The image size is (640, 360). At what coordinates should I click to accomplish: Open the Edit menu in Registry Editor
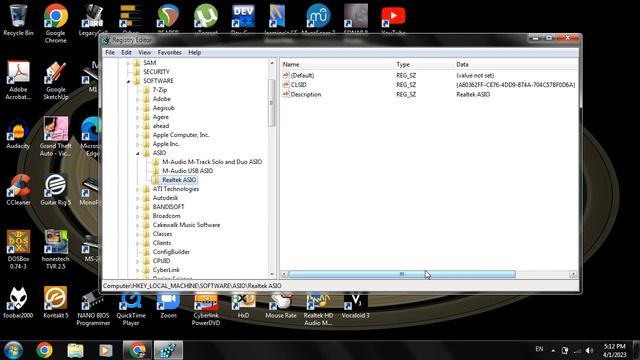point(127,52)
